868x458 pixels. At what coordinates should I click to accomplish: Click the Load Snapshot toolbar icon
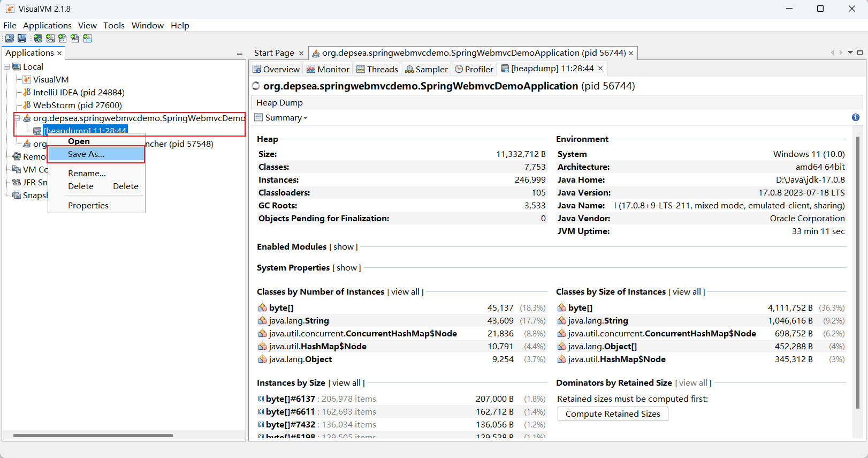click(10, 39)
